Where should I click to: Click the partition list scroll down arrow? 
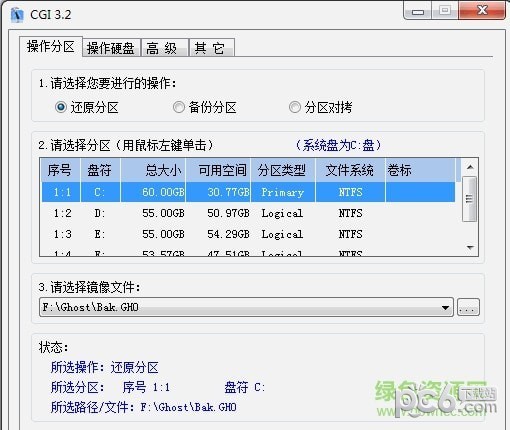click(470, 248)
